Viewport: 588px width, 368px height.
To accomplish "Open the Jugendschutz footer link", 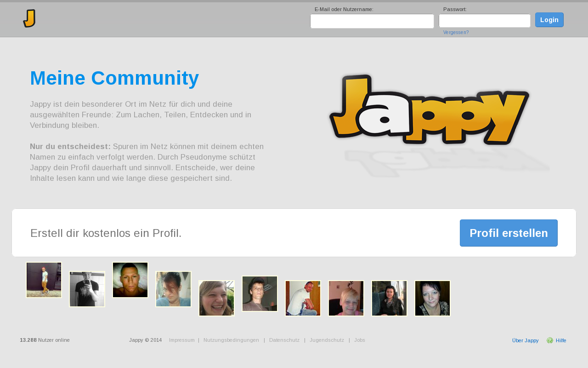I will coord(327,340).
